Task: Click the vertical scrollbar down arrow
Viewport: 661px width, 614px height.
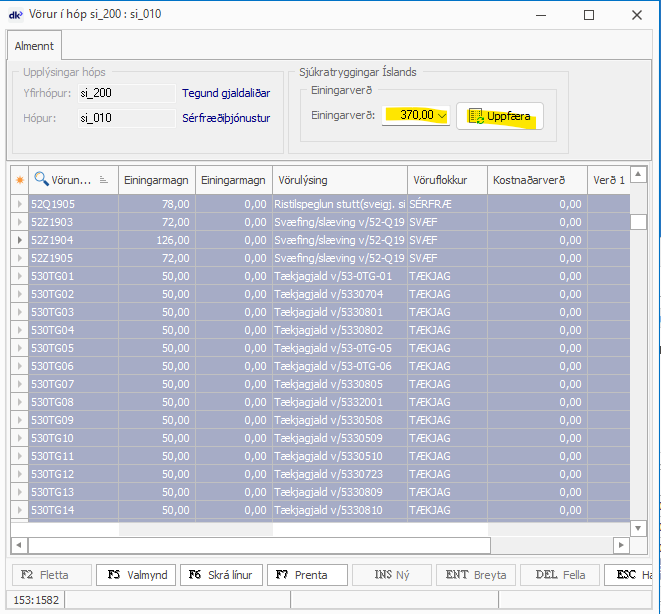Action: (638, 527)
